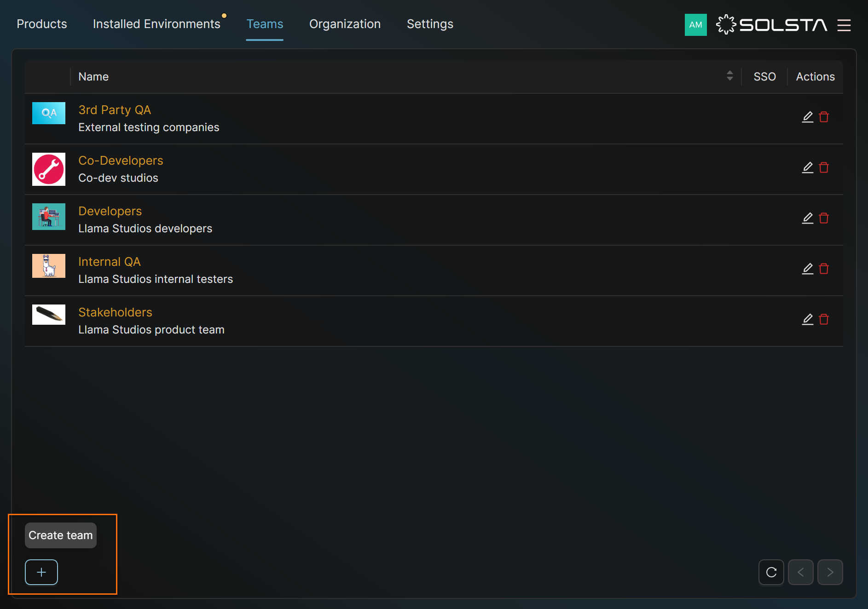Screen dimensions: 868x609
Task: Open the Products tab
Action: (x=42, y=24)
